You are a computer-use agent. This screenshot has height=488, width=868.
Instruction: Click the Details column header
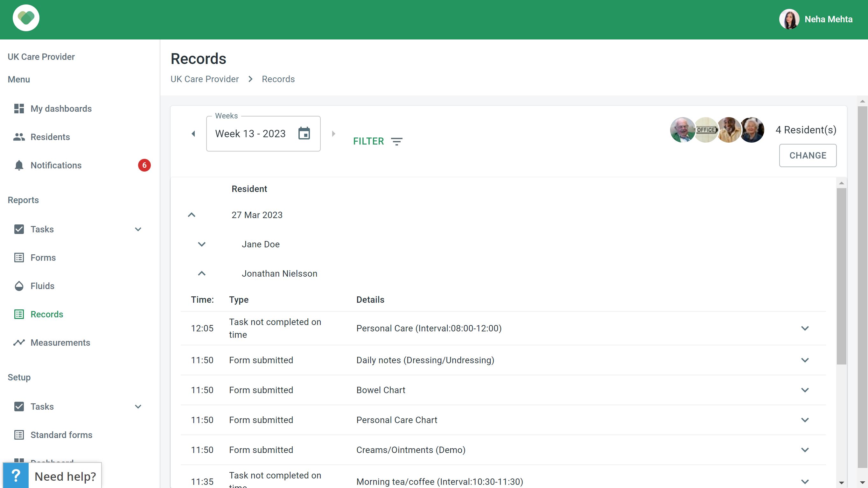point(370,300)
